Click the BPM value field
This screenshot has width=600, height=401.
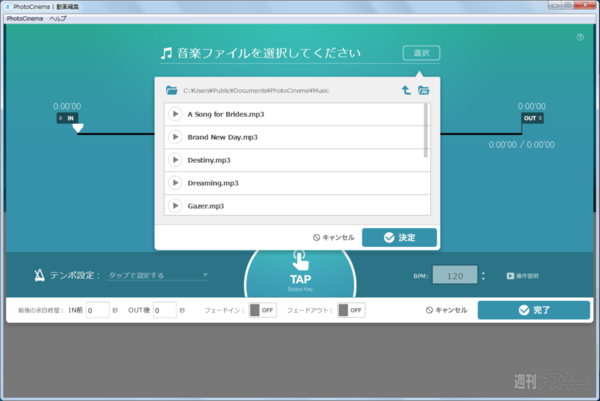pyautogui.click(x=455, y=275)
